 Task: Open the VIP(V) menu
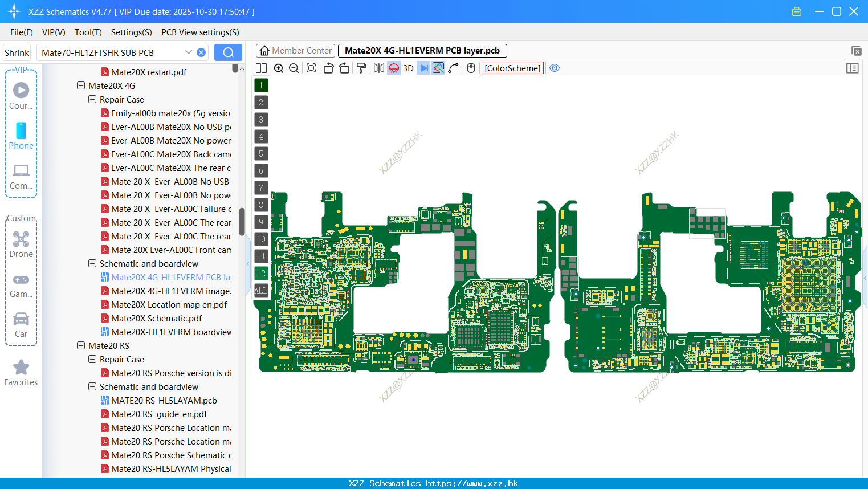click(x=54, y=32)
